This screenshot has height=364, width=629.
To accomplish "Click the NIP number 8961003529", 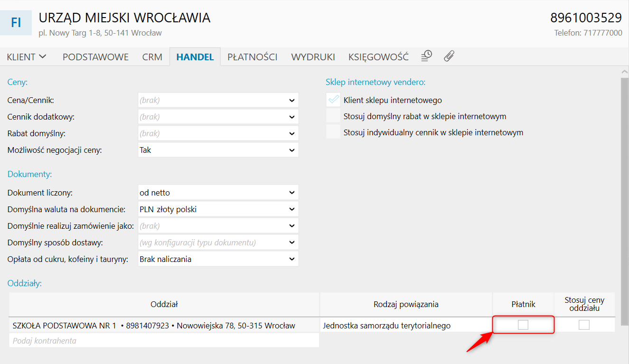I will 586,18.
